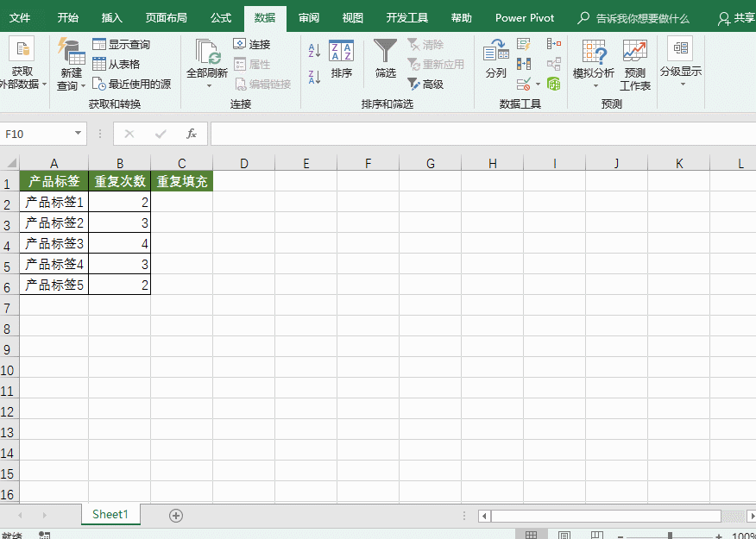Sort descending with the Z-A icon

(x=314, y=77)
